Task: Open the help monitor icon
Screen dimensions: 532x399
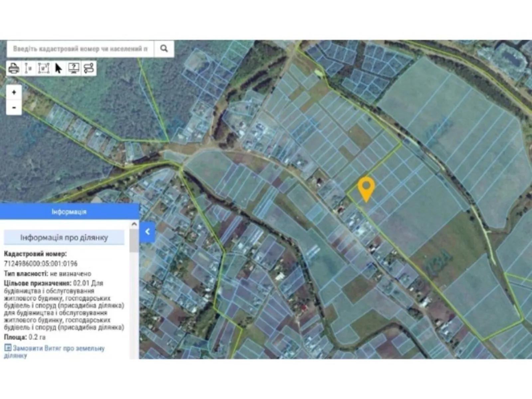Action: tap(73, 68)
